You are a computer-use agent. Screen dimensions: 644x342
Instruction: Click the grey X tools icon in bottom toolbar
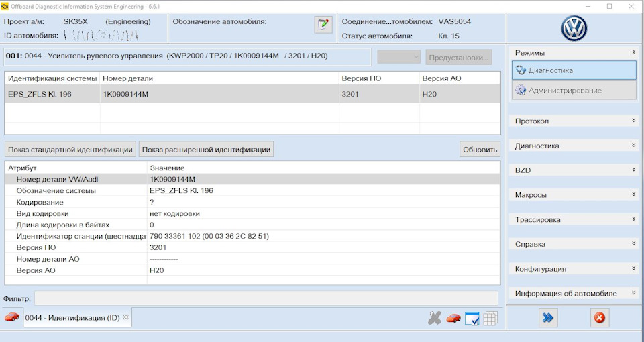pos(434,318)
